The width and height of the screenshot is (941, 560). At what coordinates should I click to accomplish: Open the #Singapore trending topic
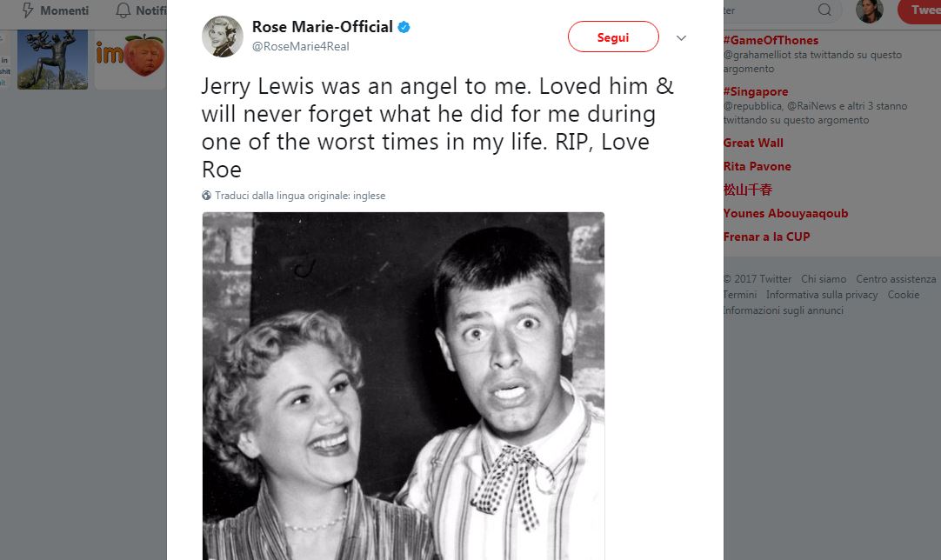755,91
